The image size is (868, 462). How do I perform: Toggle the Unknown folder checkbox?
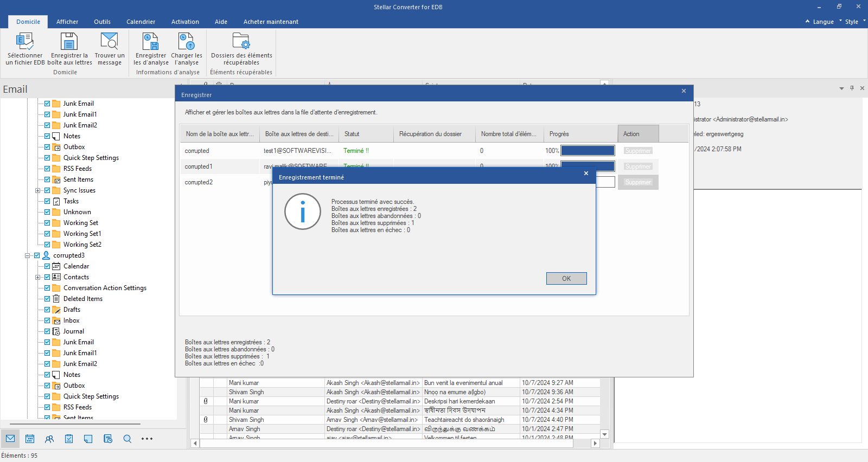[47, 212]
